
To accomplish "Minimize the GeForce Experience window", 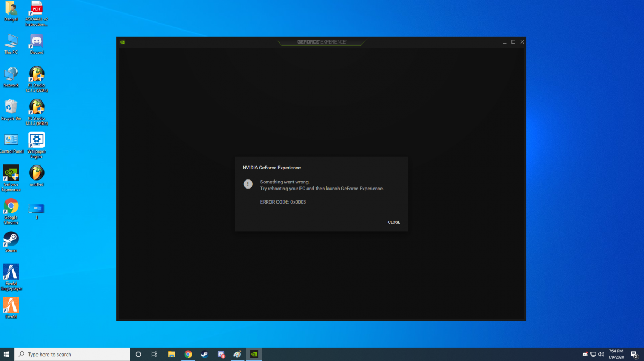I will 504,42.
